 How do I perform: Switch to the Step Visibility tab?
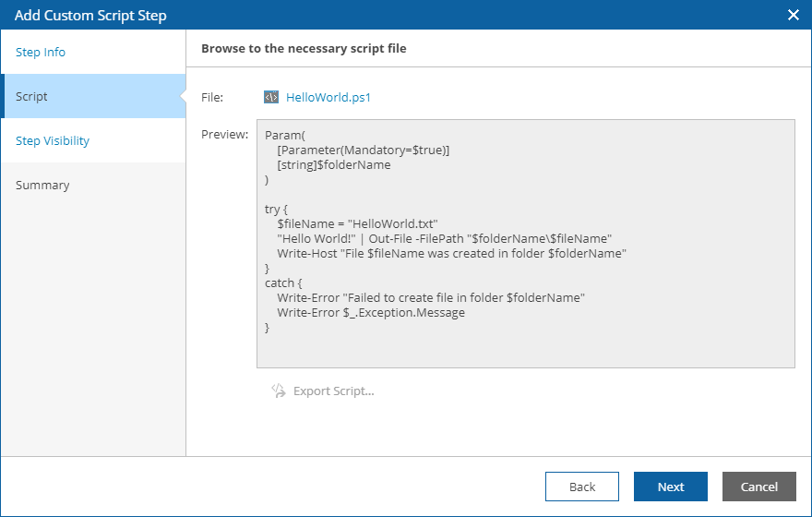(x=53, y=141)
